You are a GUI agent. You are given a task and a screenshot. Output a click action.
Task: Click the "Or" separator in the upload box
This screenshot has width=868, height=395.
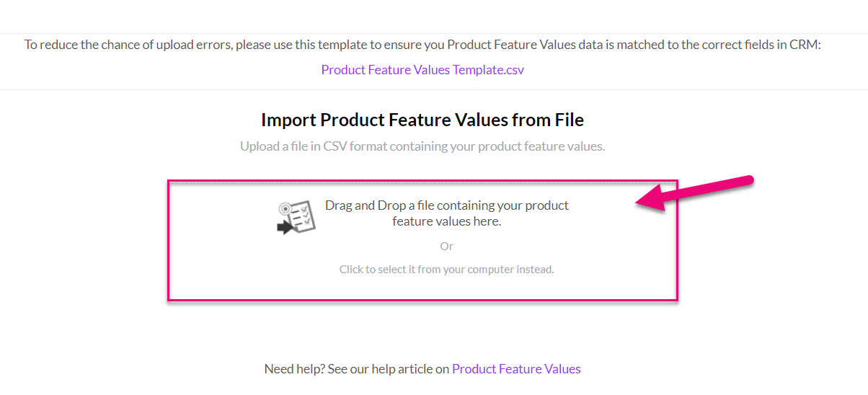pos(447,247)
